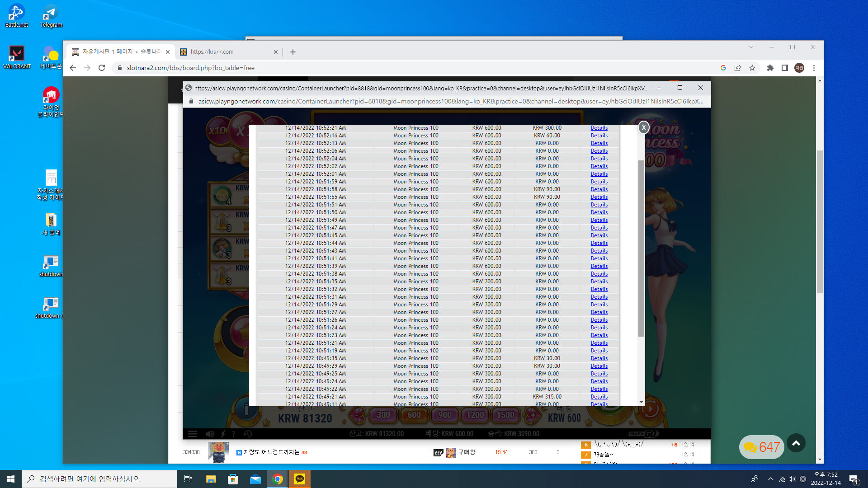Screen dimensions: 868x488
Task: Open Details for the 10:52:21 AM round
Action: pos(599,128)
